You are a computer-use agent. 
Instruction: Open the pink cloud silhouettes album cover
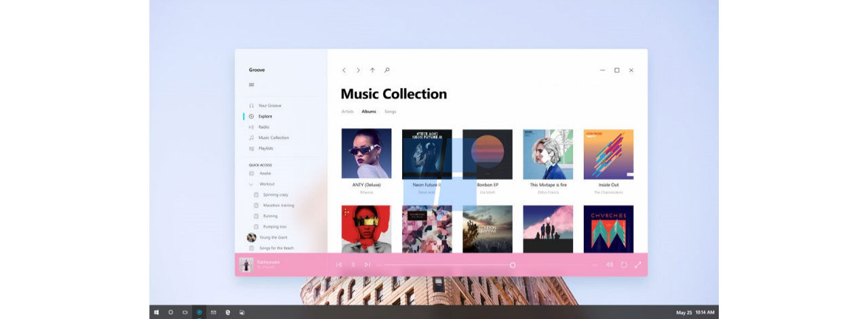tap(548, 230)
